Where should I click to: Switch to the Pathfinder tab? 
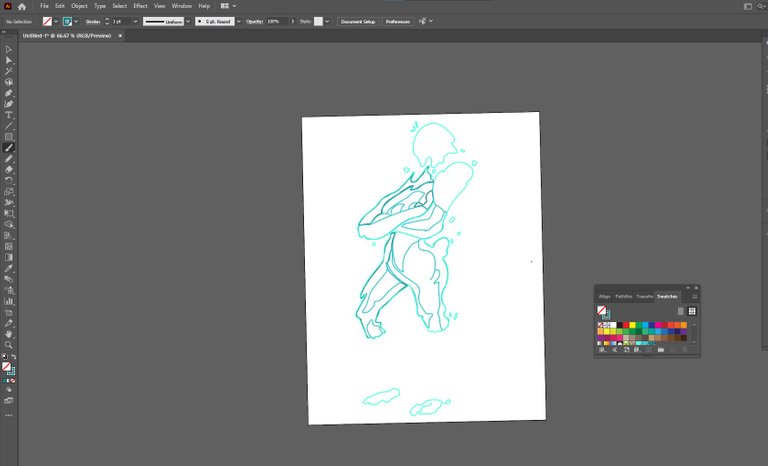click(x=624, y=296)
